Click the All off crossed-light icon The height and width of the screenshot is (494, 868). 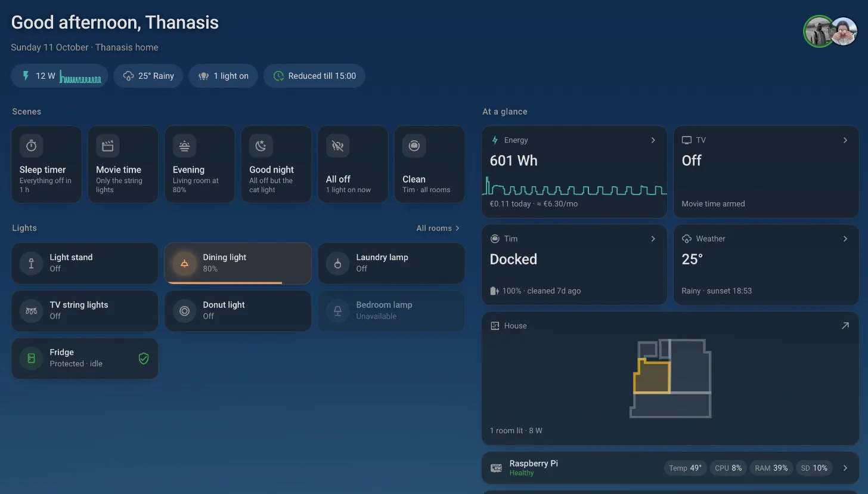(337, 146)
